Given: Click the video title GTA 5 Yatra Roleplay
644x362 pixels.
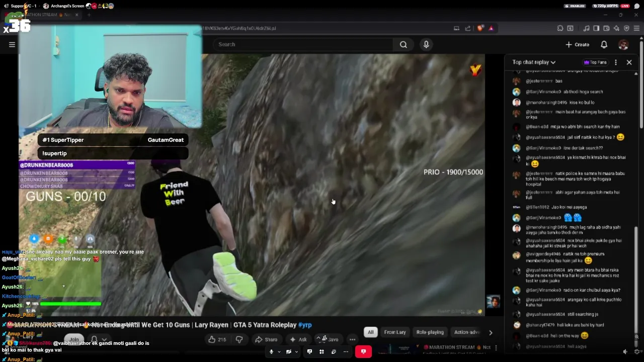Looking at the screenshot, I should pos(265,325).
